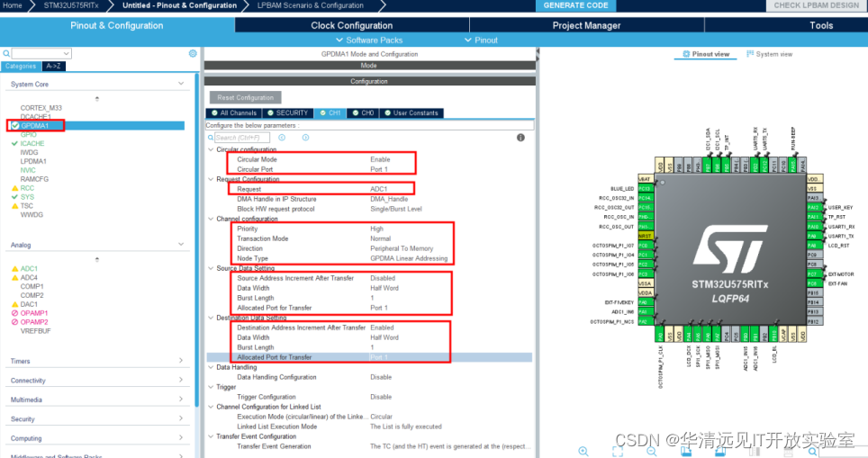Click the RCC warning triangle icon
This screenshot has height=458, width=868.
click(15, 188)
